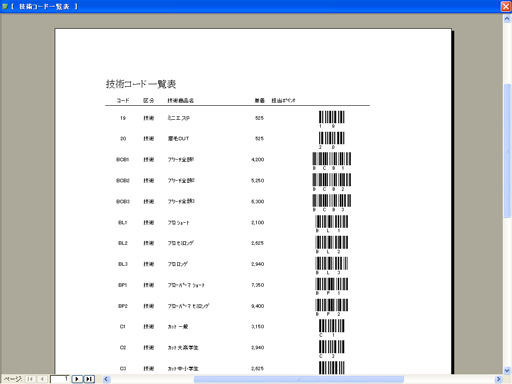This screenshot has width=512, height=384.
Task: Click the price 4,200 in BCB1 row
Action: (258, 160)
